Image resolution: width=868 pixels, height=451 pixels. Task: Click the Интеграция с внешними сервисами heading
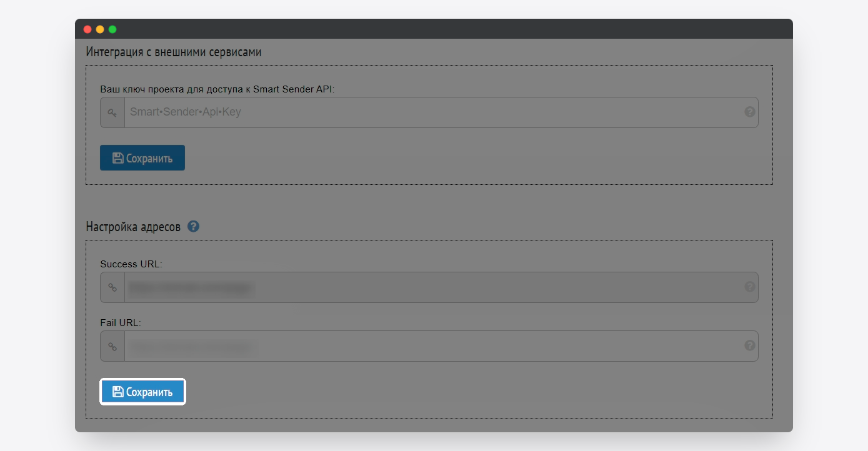[x=174, y=52]
